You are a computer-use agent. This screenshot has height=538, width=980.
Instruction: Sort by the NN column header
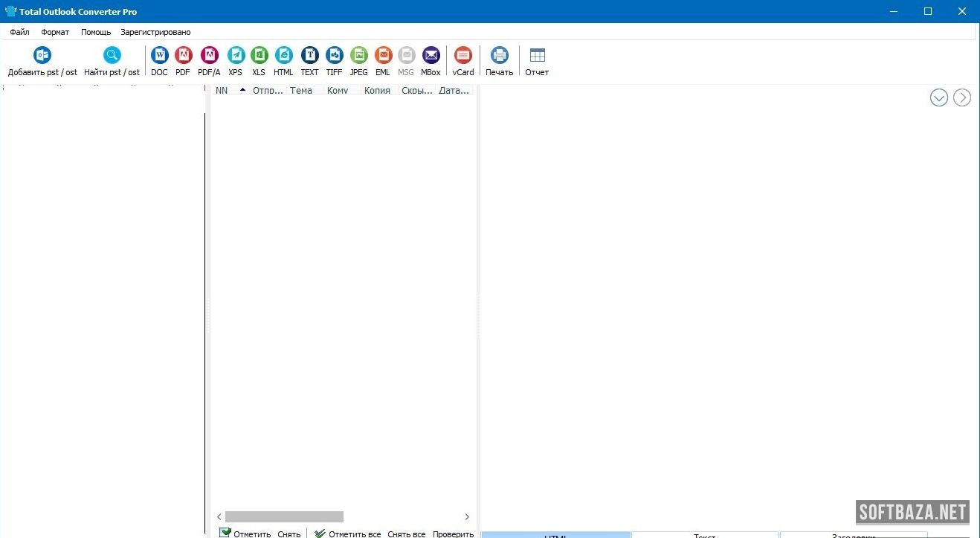point(222,91)
